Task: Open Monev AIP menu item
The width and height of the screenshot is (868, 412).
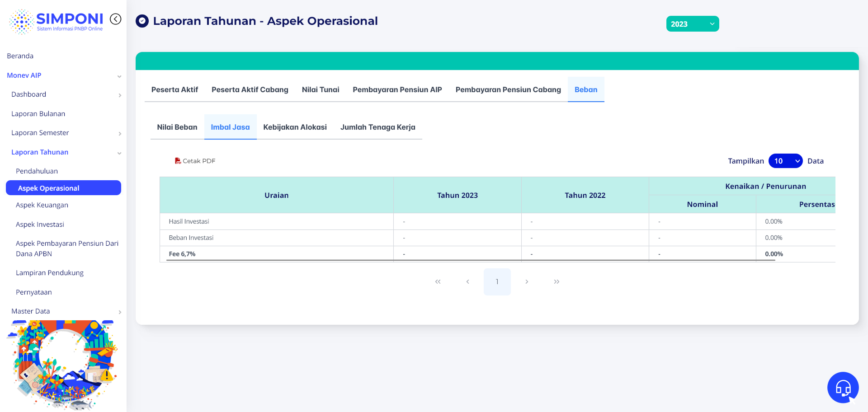Action: click(x=24, y=75)
